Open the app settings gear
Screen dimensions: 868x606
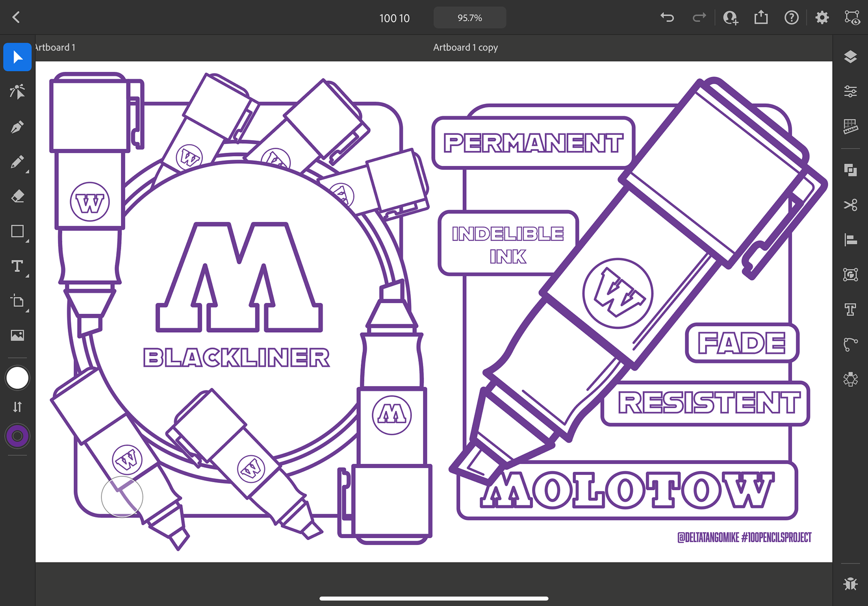[822, 18]
